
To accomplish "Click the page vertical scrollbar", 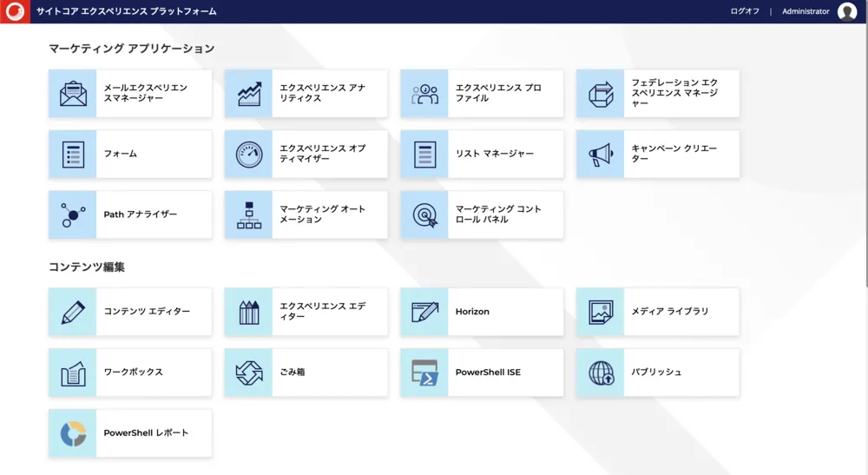I will (x=866, y=155).
